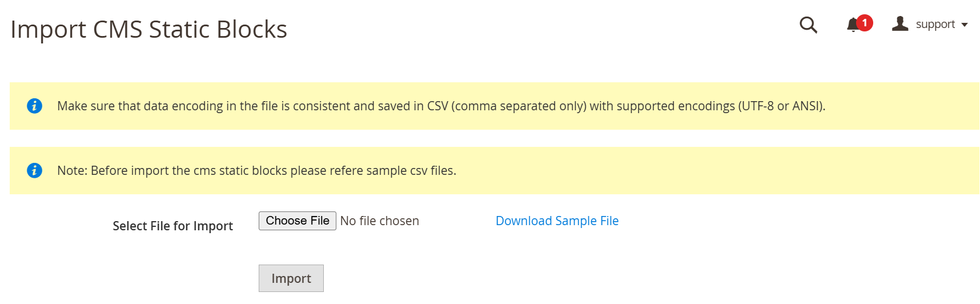The height and width of the screenshot is (304, 980).
Task: Expand the support account dropdown arrow
Action: [x=965, y=25]
